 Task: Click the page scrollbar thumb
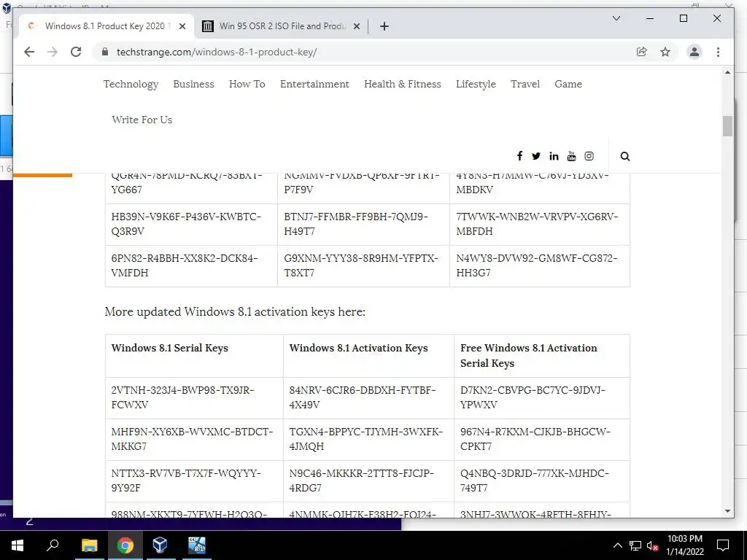point(727,126)
